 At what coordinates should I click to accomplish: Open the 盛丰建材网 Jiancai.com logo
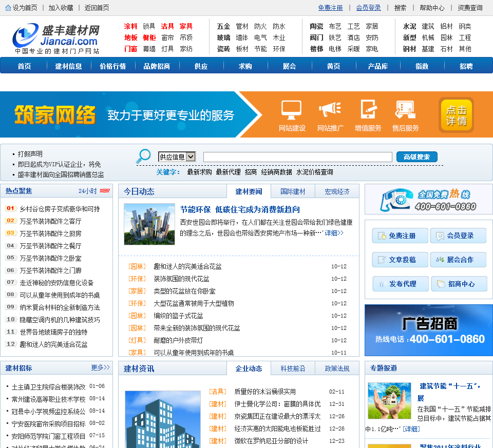pyautogui.click(x=56, y=38)
